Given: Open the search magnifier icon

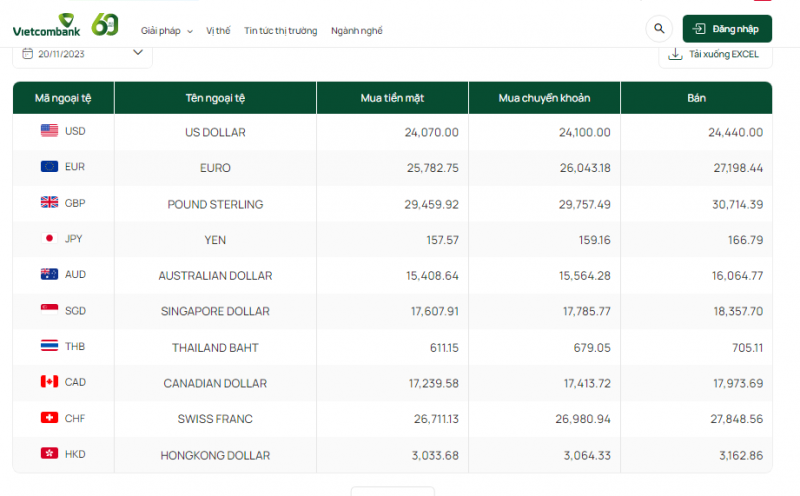Looking at the screenshot, I should tap(658, 29).
